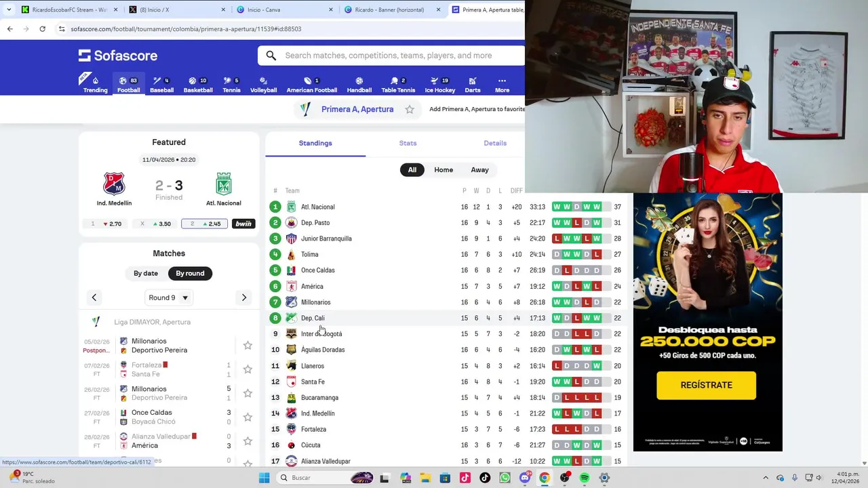Star the Millonarios 5-1 Deportivo Pereira match
This screenshot has height=488, width=868.
click(x=248, y=393)
